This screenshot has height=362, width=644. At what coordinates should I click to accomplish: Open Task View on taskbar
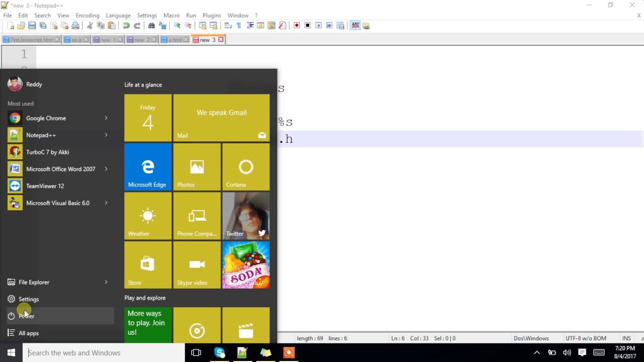point(196,352)
